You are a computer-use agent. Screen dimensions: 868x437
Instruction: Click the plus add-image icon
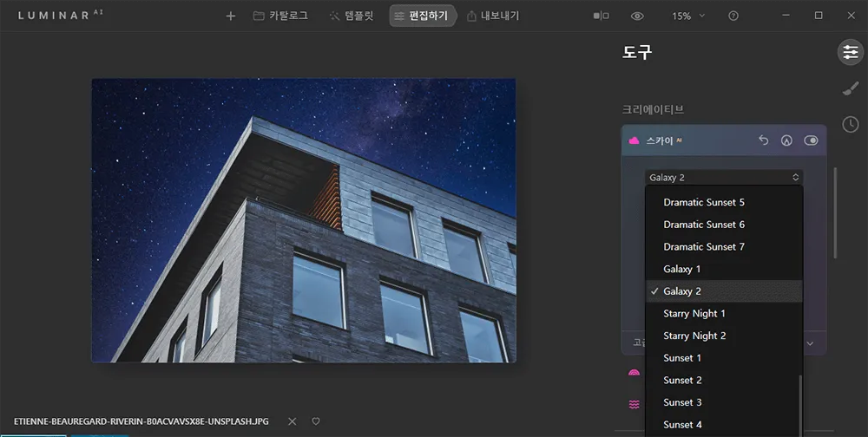tap(231, 16)
